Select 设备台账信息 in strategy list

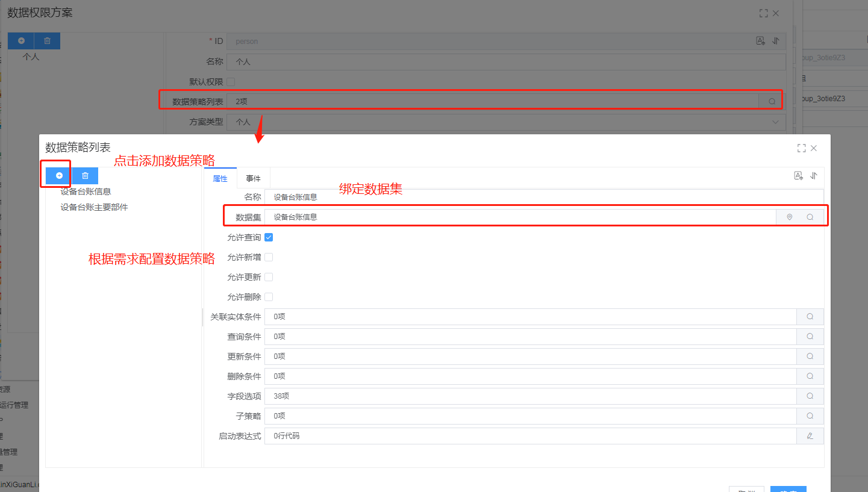pos(86,192)
